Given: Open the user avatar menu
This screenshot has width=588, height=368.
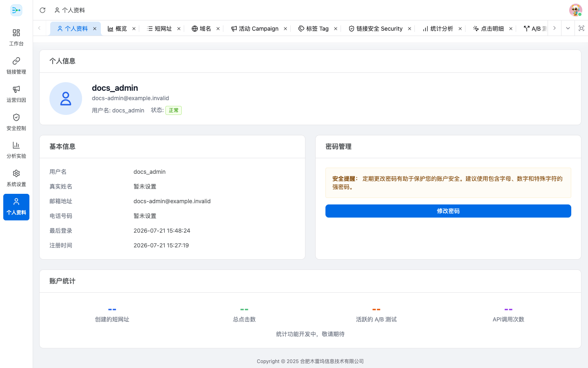Looking at the screenshot, I should pos(575,10).
